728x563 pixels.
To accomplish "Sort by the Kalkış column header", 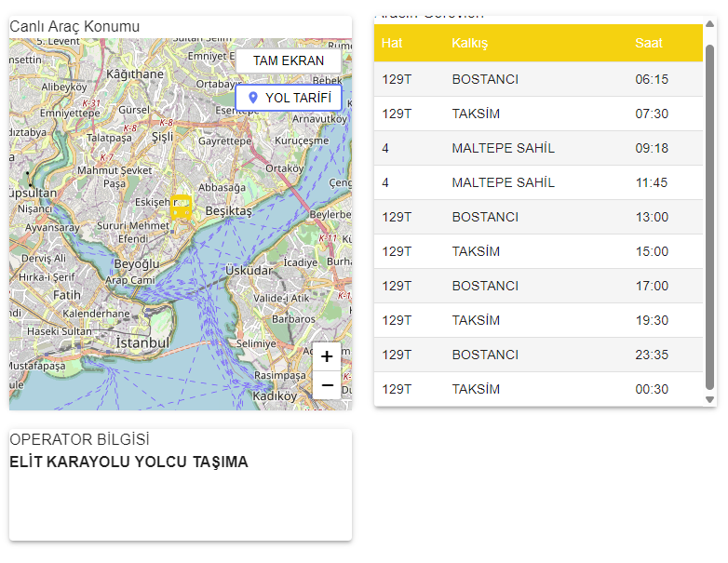I will (470, 44).
